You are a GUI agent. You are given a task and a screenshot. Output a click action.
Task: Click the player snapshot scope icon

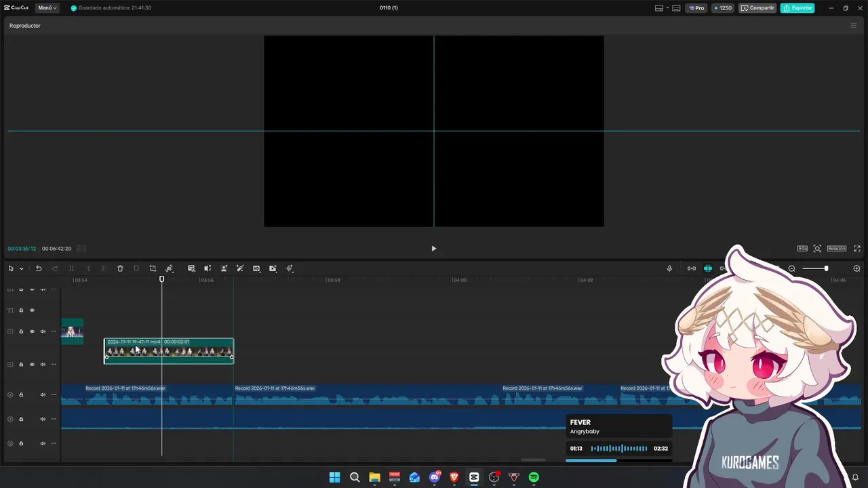pos(817,248)
